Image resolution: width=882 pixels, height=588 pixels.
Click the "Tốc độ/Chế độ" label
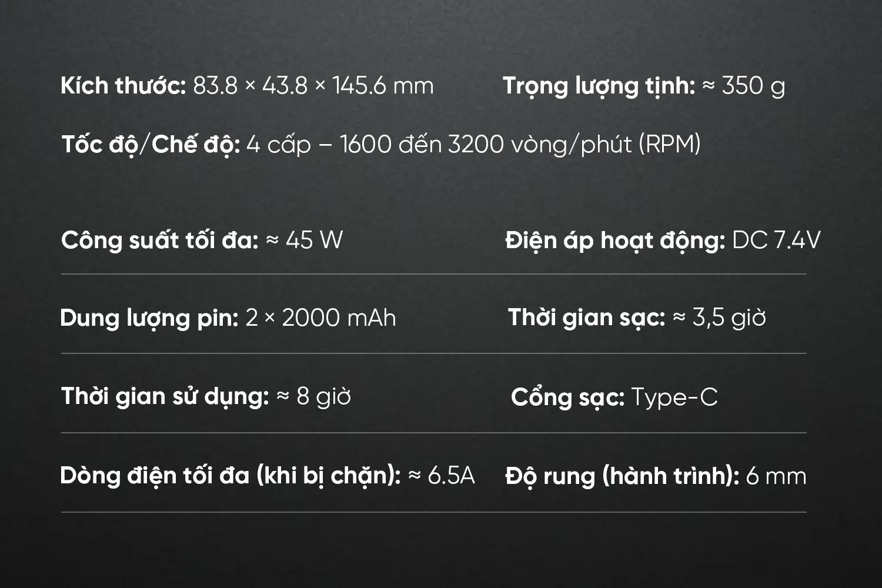click(151, 144)
